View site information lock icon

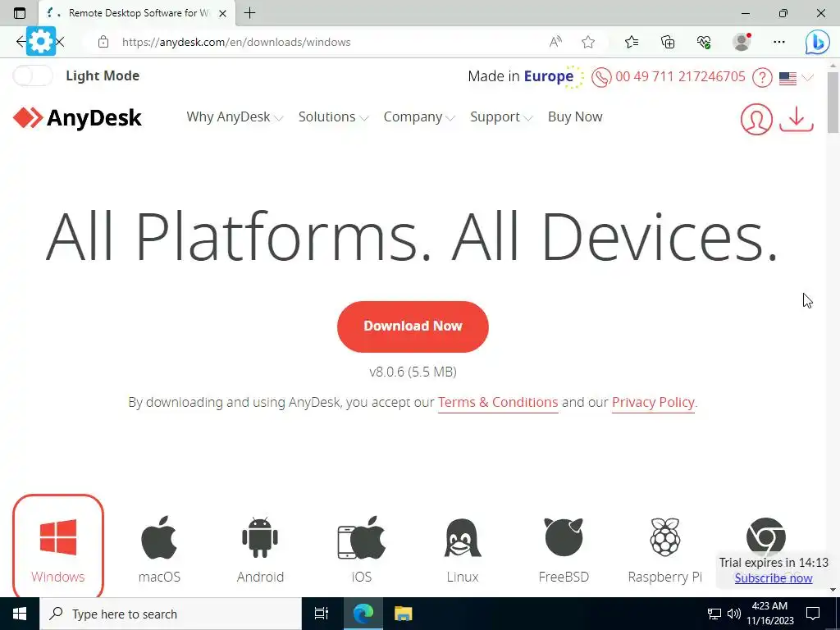(103, 42)
